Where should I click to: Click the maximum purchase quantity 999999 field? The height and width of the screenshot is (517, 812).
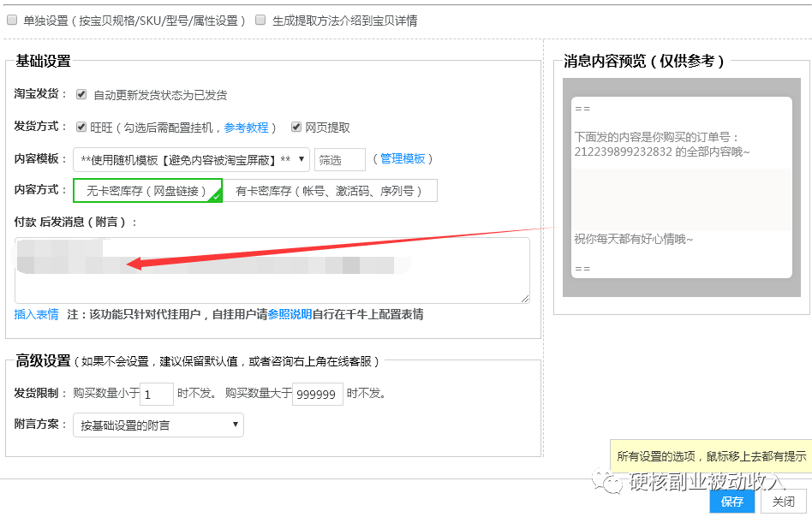pyautogui.click(x=318, y=395)
